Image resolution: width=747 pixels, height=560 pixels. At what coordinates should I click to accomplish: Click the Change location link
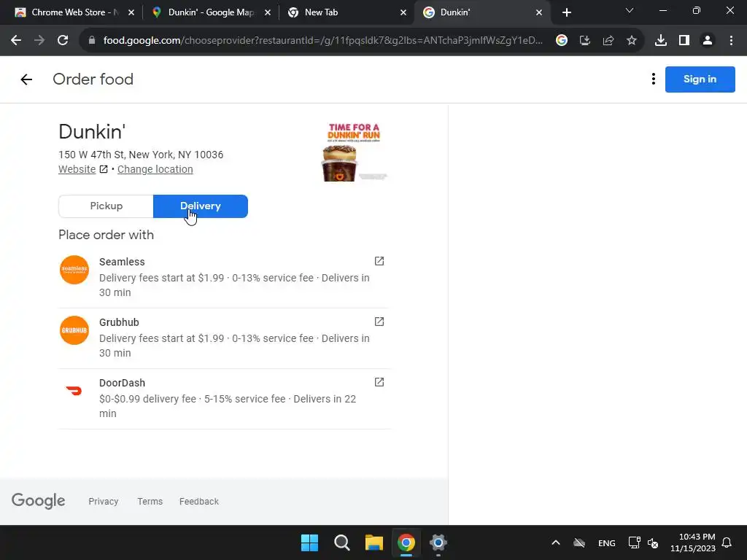pos(155,169)
